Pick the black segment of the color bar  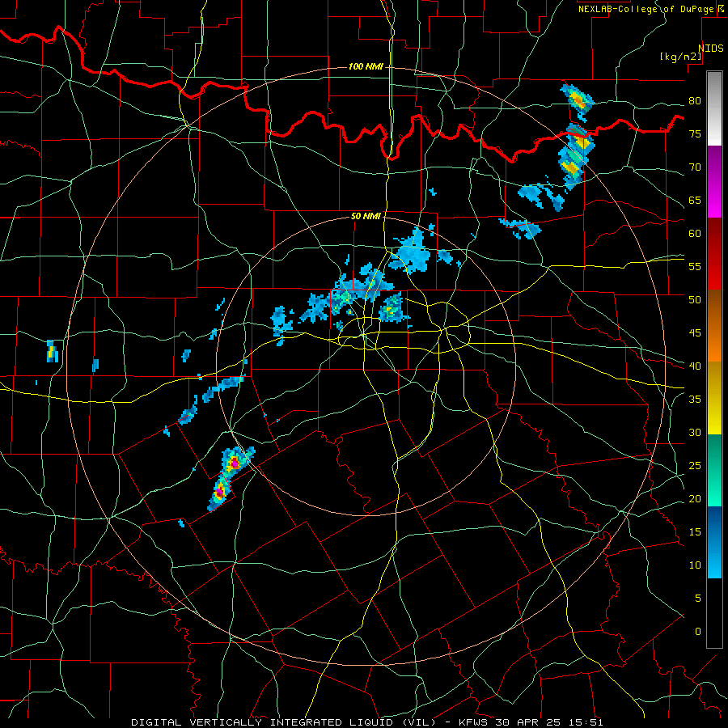click(x=714, y=613)
